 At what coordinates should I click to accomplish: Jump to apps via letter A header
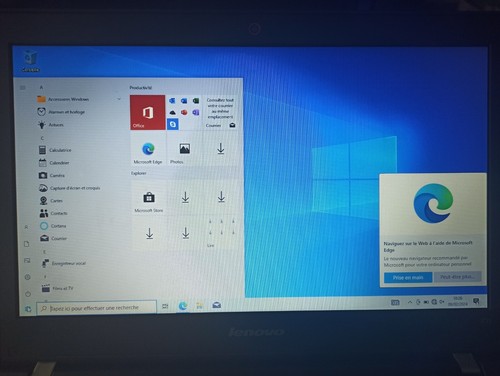click(x=41, y=87)
